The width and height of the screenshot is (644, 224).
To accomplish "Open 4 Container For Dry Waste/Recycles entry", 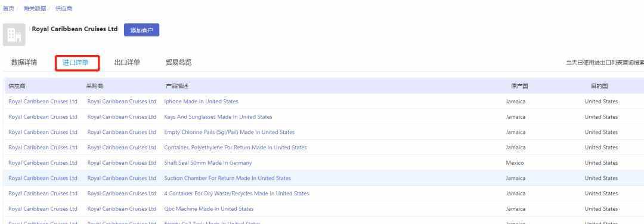I will 237,194.
